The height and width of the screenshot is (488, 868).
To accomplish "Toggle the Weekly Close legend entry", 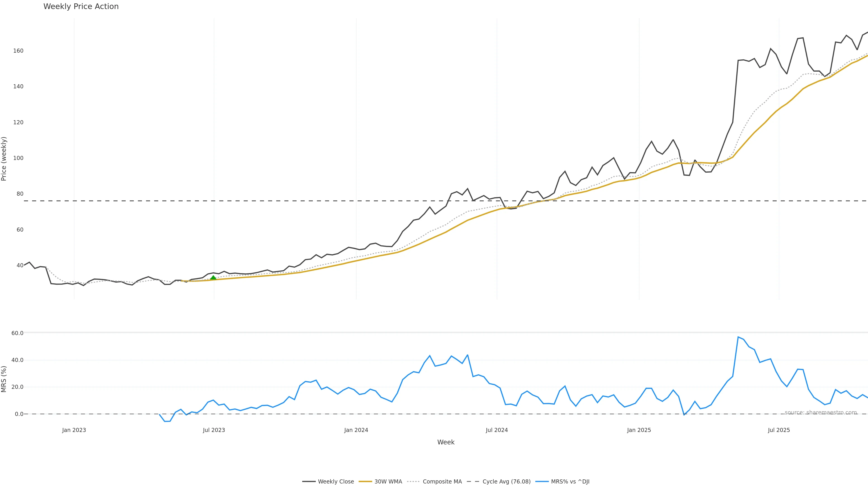I will coord(336,482).
